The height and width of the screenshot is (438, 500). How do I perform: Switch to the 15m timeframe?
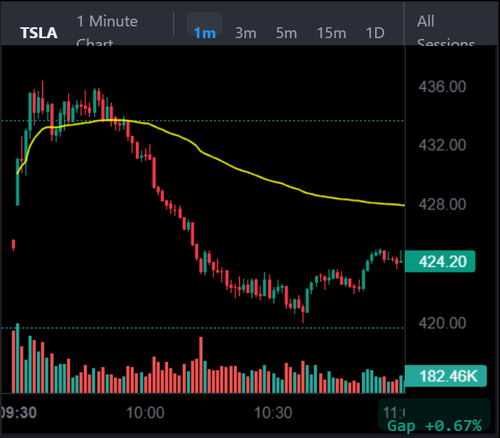[331, 33]
